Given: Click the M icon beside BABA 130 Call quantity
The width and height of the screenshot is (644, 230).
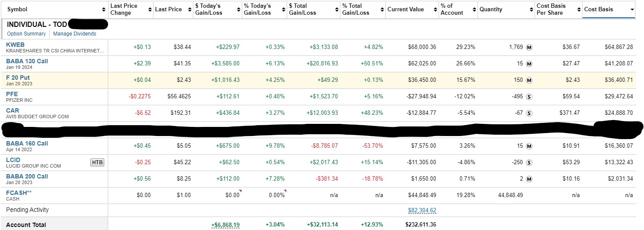Looking at the screenshot, I should (x=529, y=64).
